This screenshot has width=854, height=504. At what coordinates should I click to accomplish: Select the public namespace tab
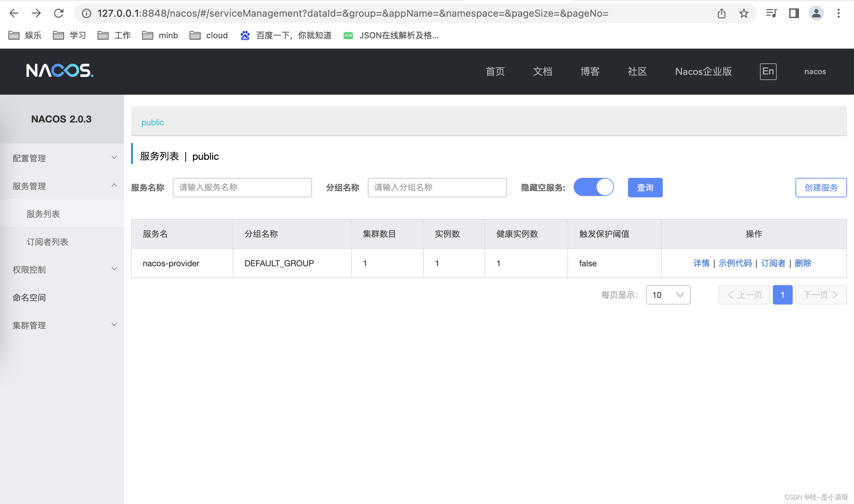(x=153, y=122)
